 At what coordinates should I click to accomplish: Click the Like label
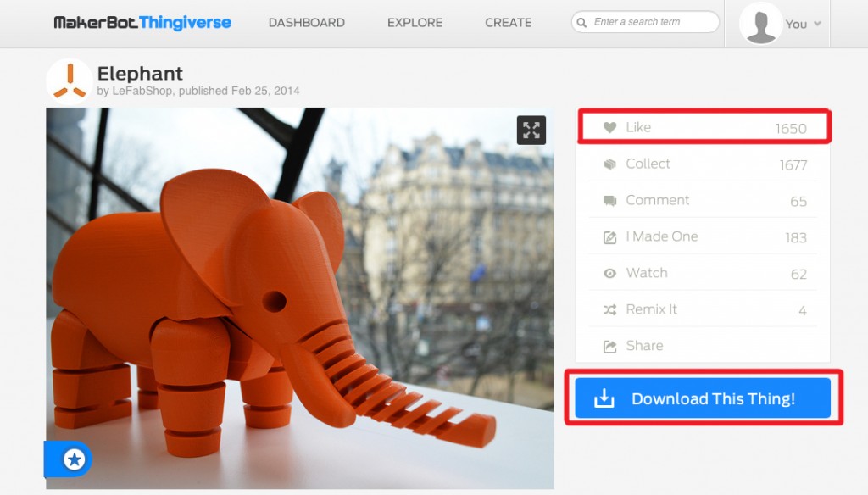pyautogui.click(x=638, y=127)
